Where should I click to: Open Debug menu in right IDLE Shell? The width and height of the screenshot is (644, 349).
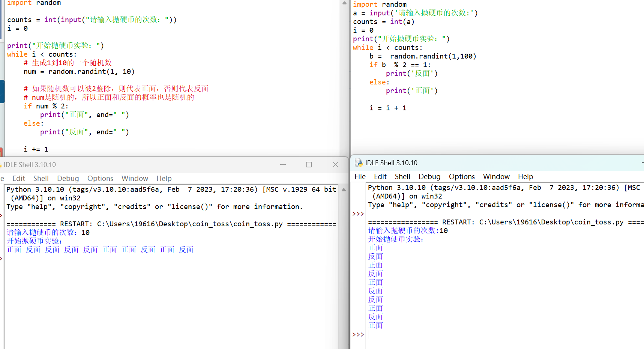(429, 176)
